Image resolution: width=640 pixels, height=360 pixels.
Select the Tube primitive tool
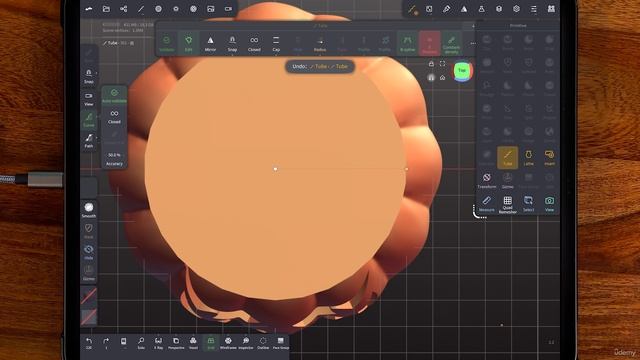pos(507,158)
